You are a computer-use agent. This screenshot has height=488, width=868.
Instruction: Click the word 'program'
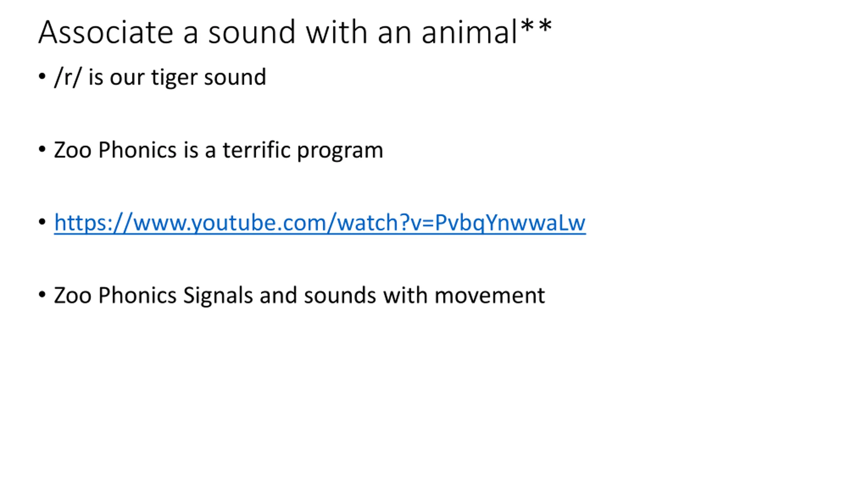click(x=340, y=151)
